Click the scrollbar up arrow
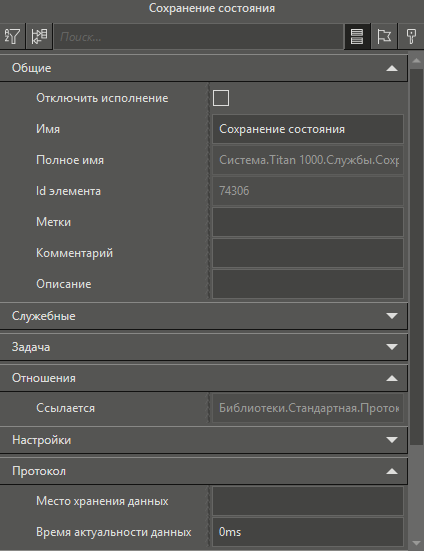 click(416, 61)
